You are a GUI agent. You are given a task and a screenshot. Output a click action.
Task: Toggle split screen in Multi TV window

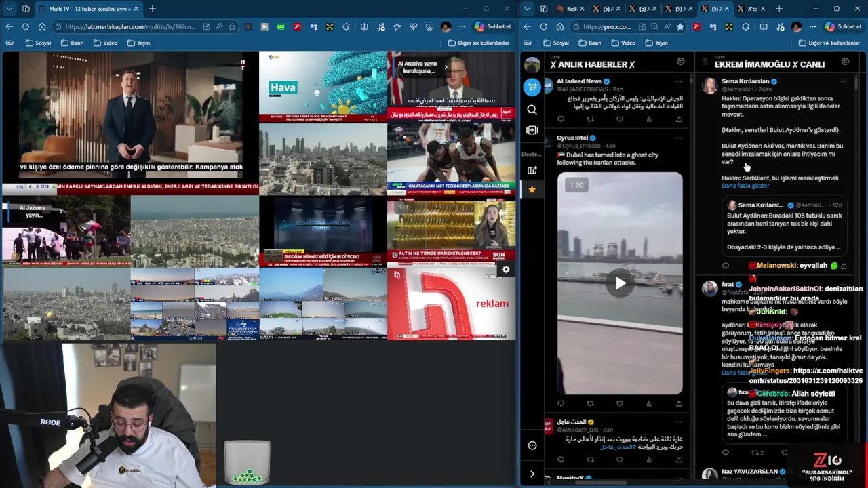(364, 26)
